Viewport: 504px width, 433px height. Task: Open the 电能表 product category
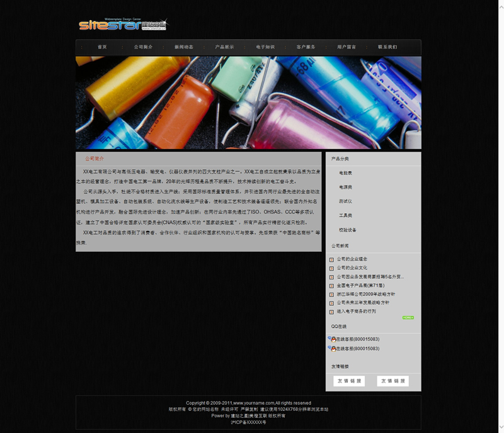point(345,173)
